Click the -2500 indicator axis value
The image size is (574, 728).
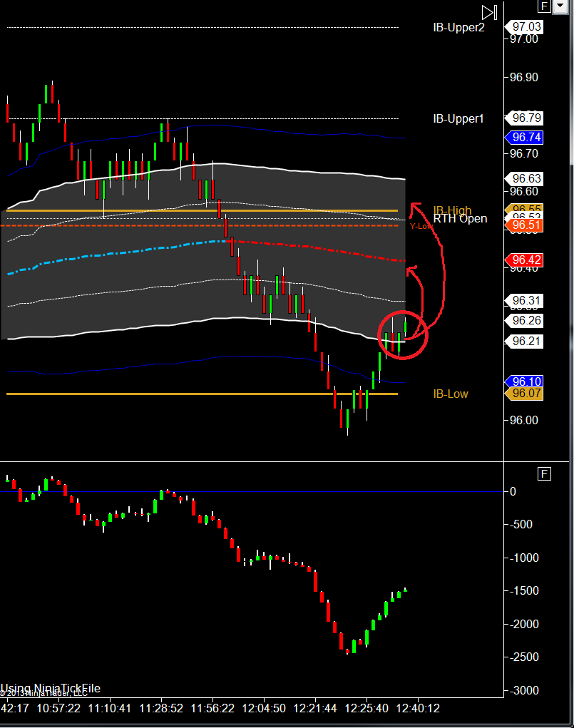pos(524,657)
